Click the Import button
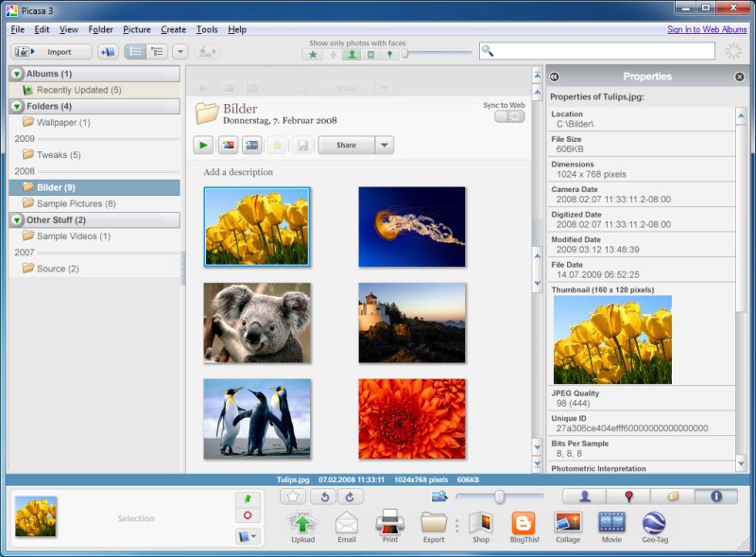Image resolution: width=756 pixels, height=557 pixels. [51, 52]
